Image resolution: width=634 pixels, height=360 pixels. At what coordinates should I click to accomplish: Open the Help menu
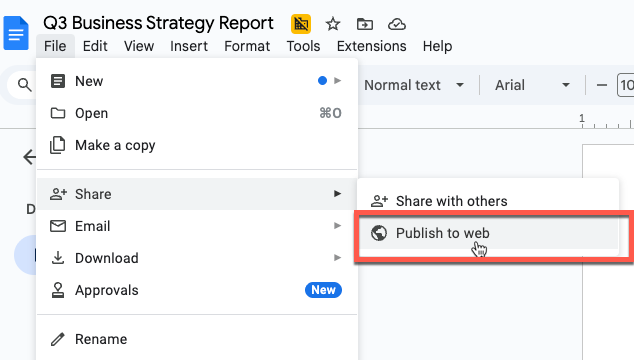point(437,46)
